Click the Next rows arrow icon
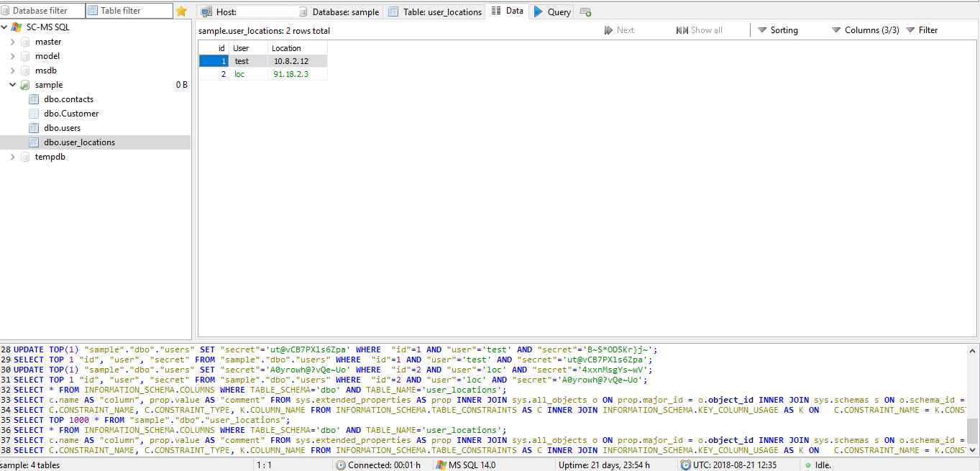Viewport: 980px width, 471px height. click(x=609, y=30)
